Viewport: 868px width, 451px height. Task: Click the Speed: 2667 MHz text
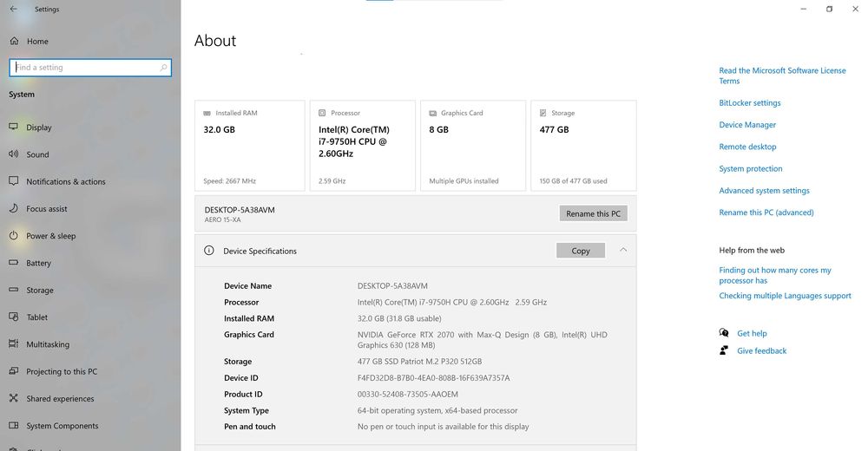(229, 181)
